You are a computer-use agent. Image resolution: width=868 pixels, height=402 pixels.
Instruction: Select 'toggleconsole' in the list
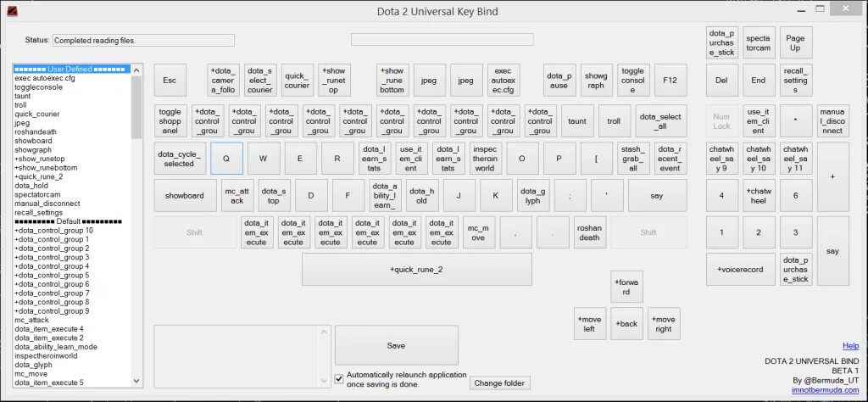(x=73, y=87)
